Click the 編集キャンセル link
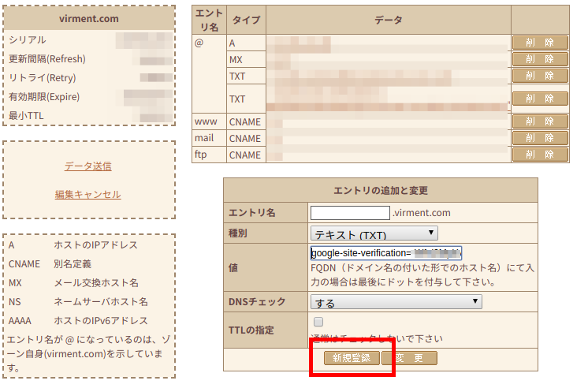Image resolution: width=588 pixels, height=388 pixels. [87, 195]
